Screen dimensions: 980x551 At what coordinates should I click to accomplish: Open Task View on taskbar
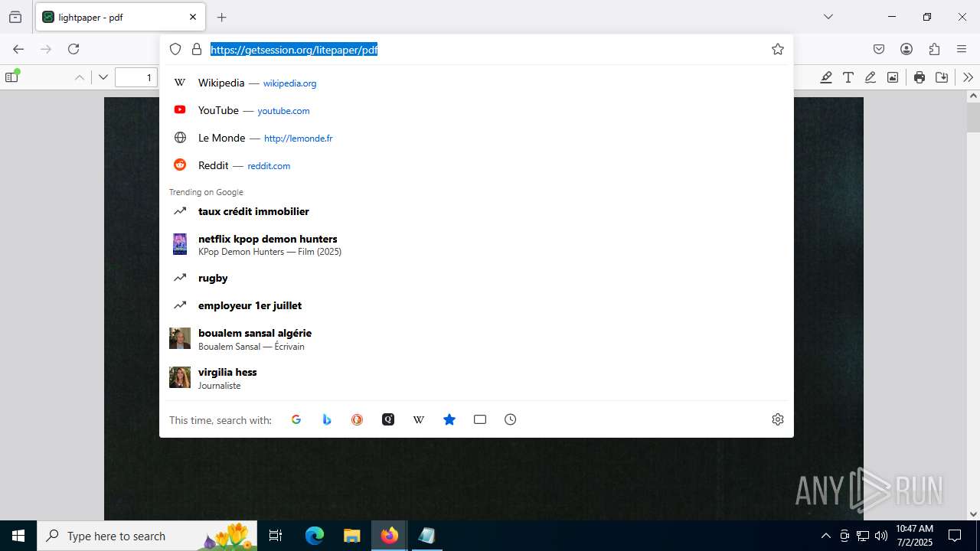276,536
